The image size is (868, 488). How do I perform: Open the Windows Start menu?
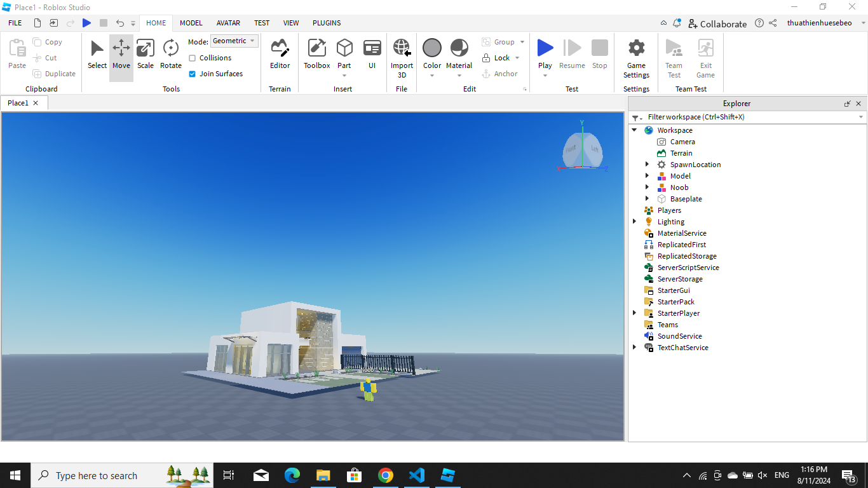coord(15,475)
